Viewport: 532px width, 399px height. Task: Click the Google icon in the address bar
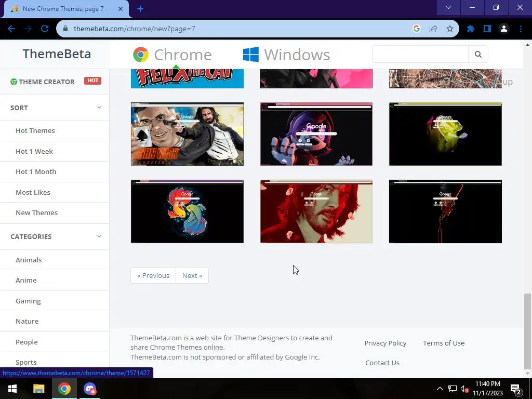click(x=417, y=29)
